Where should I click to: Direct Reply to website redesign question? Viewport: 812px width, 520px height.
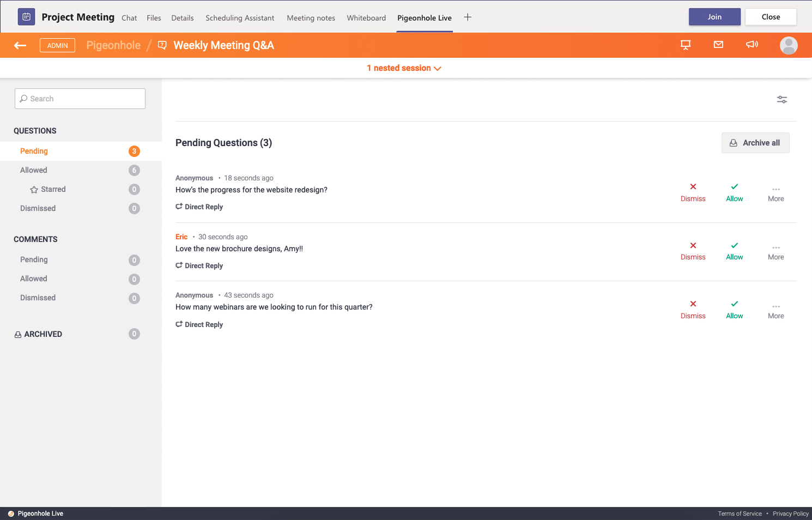click(x=199, y=207)
